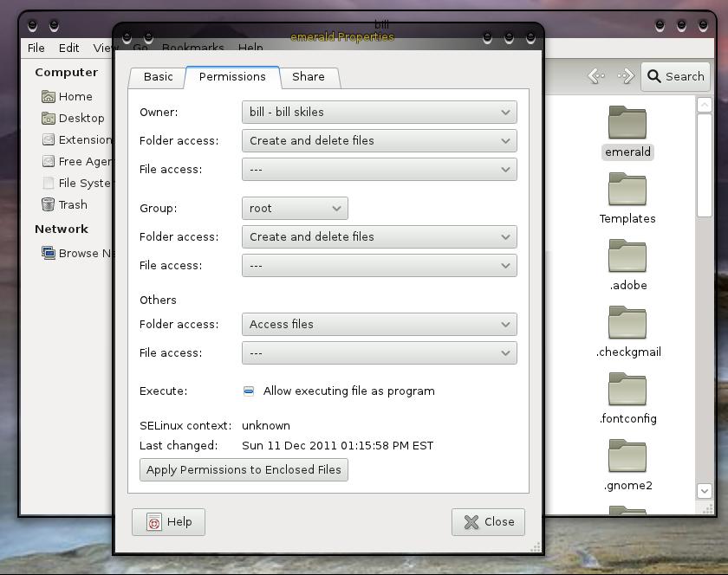Click the Desktop icon in sidebar
The height and width of the screenshot is (575, 728).
pos(49,118)
